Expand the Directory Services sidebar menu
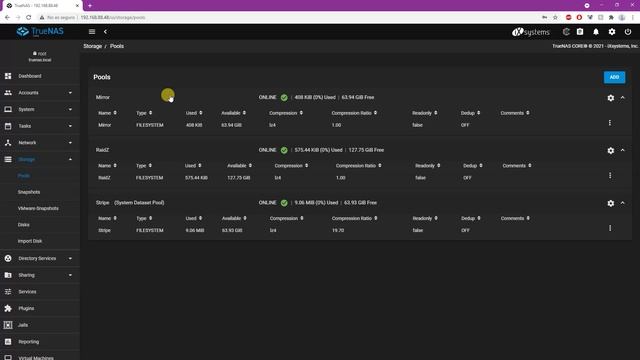The height and width of the screenshot is (360, 640). 40,258
